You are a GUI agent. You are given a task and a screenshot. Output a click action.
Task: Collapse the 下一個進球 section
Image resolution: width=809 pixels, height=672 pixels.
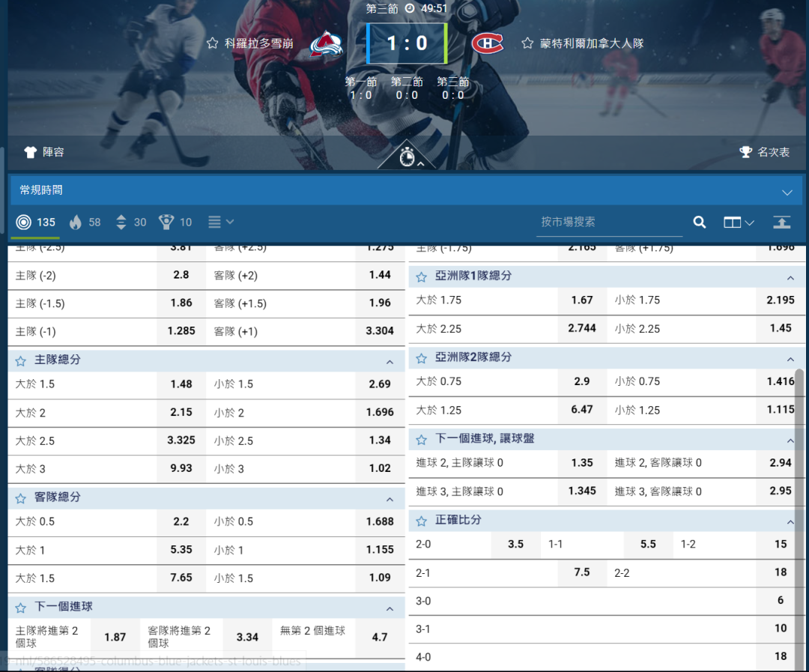(x=390, y=608)
